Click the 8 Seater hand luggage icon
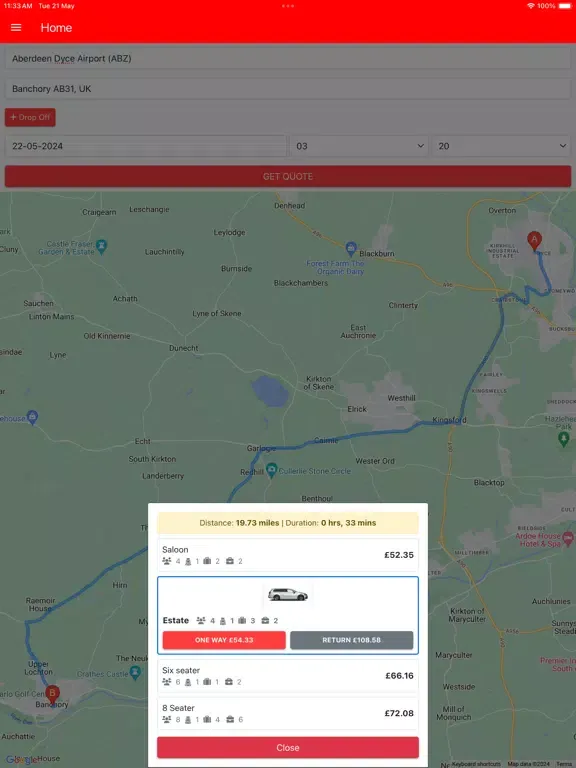This screenshot has height=768, width=576. [x=230, y=720]
